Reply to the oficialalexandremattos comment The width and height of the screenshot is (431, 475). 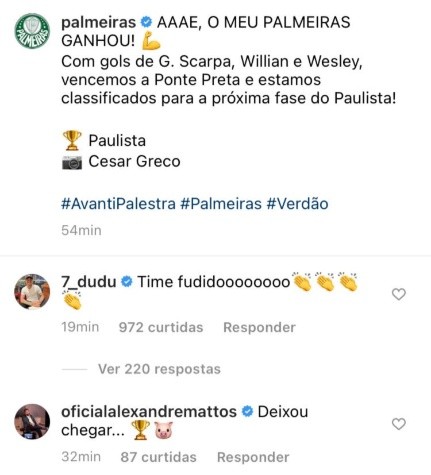253,457
